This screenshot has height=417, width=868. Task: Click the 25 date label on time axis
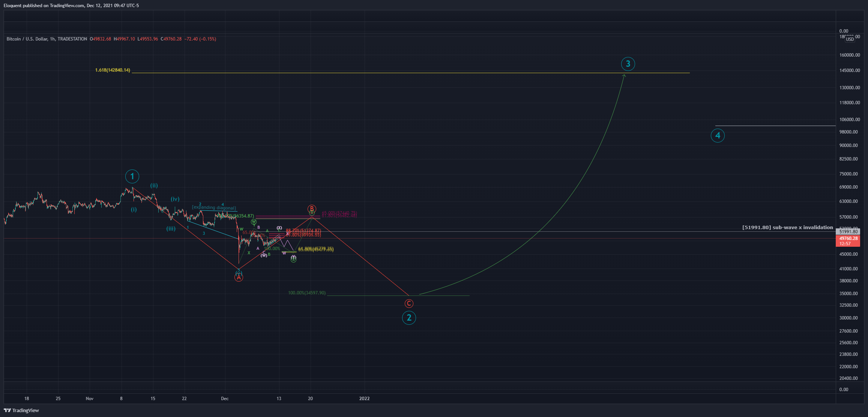coord(58,399)
